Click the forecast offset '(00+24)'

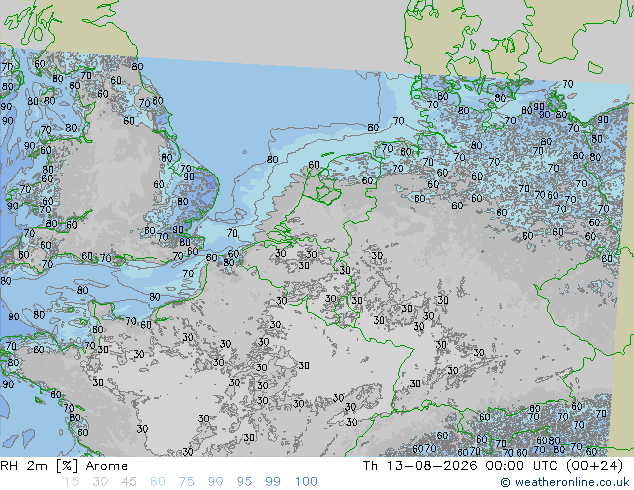click(x=594, y=466)
